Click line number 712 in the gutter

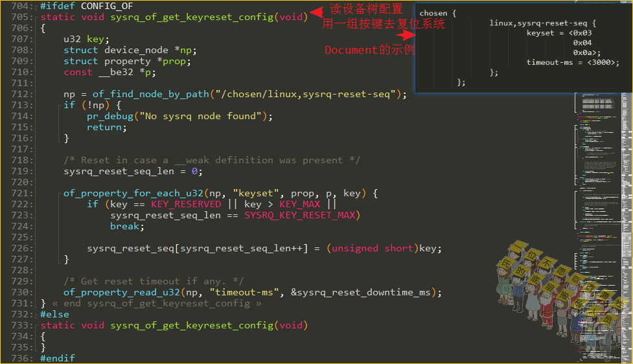pyautogui.click(x=22, y=94)
